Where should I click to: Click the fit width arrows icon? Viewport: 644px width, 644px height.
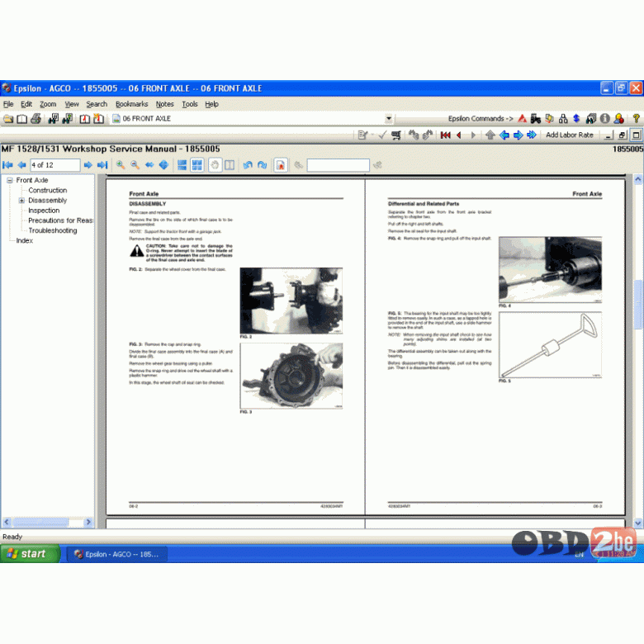pyautogui.click(x=149, y=165)
